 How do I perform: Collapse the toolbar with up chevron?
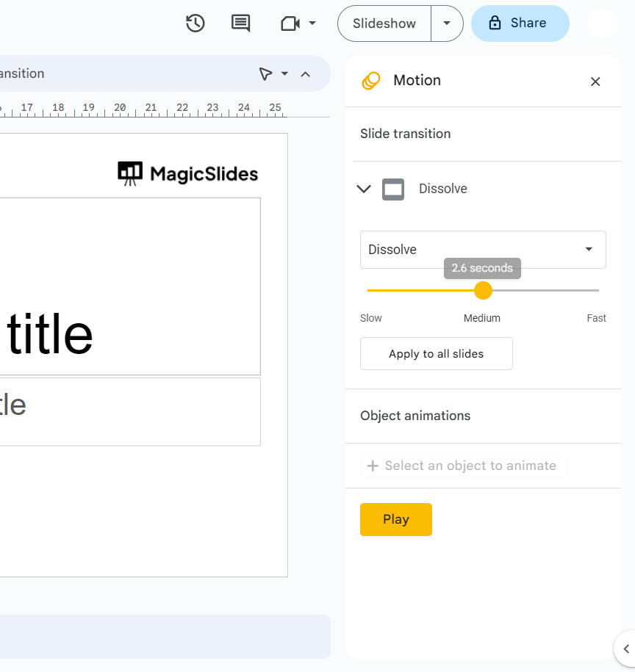tap(306, 73)
